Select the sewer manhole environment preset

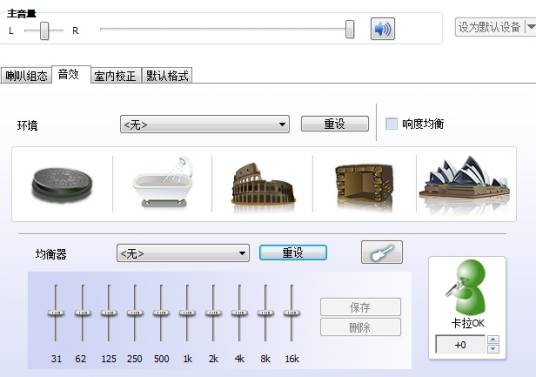coord(62,185)
